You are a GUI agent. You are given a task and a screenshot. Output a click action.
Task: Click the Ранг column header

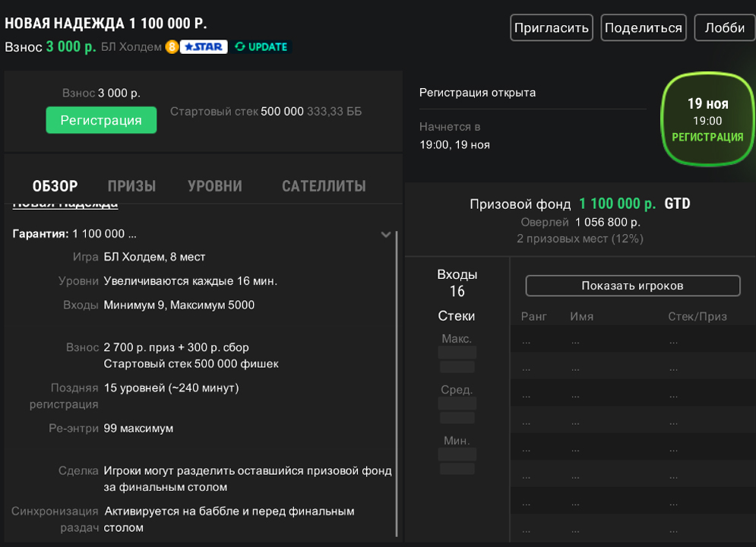coord(533,317)
